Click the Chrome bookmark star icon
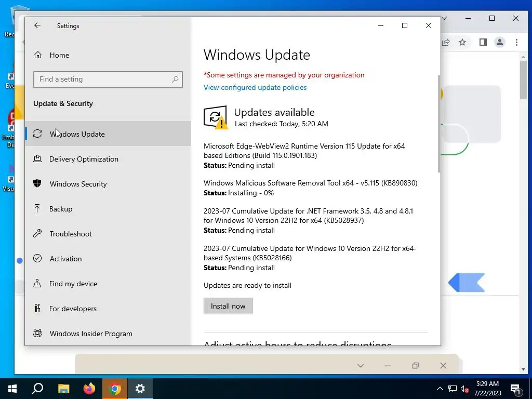The image size is (532, 399). click(462, 42)
